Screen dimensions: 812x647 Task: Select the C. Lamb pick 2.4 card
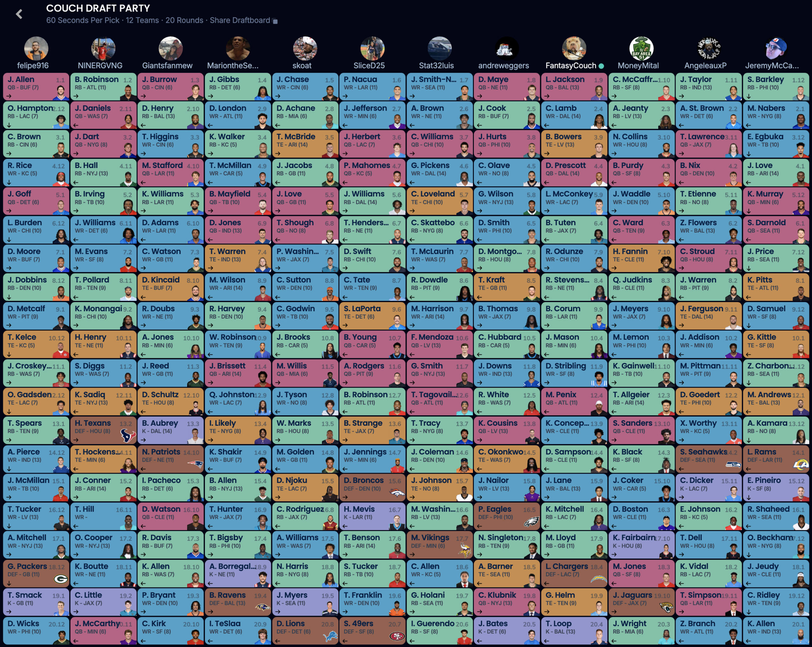click(574, 115)
